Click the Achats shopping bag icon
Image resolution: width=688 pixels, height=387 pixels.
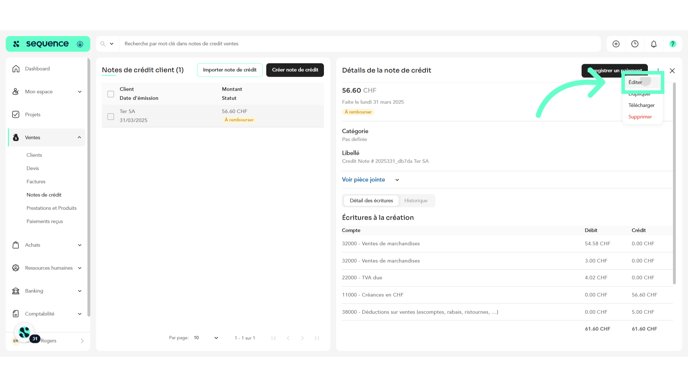coord(16,245)
